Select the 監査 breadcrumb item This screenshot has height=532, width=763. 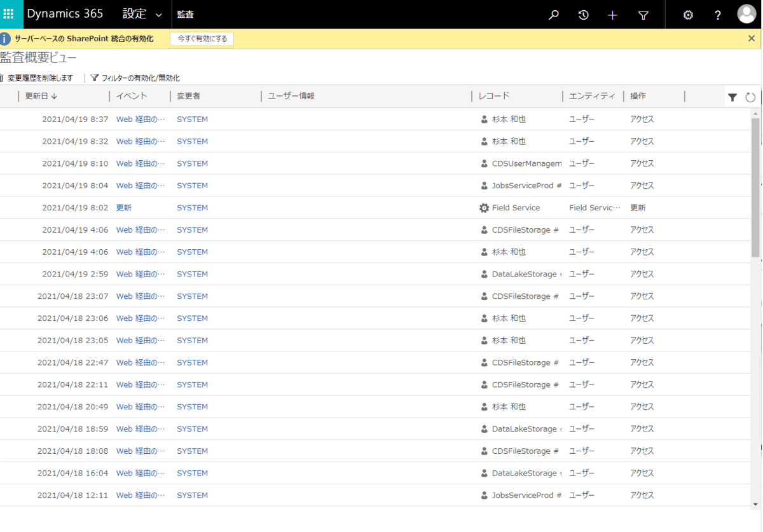click(x=186, y=15)
